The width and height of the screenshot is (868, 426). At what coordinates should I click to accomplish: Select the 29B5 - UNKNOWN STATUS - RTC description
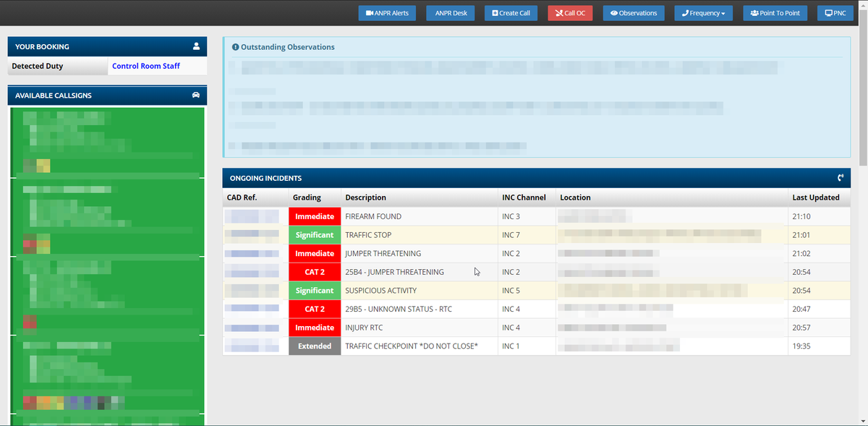pyautogui.click(x=399, y=309)
